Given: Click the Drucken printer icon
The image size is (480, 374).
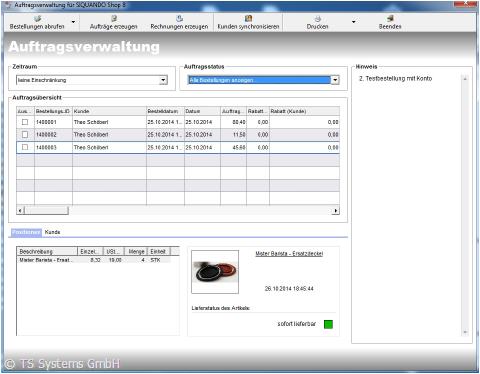Looking at the screenshot, I should tap(318, 18).
